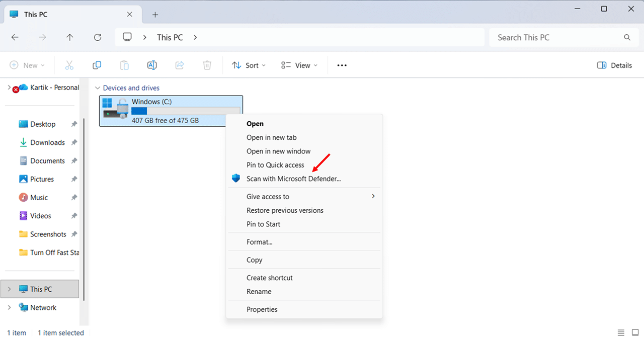Viewport: 644px width, 338px height.
Task: Collapse the Devices and drives group
Action: tap(98, 88)
